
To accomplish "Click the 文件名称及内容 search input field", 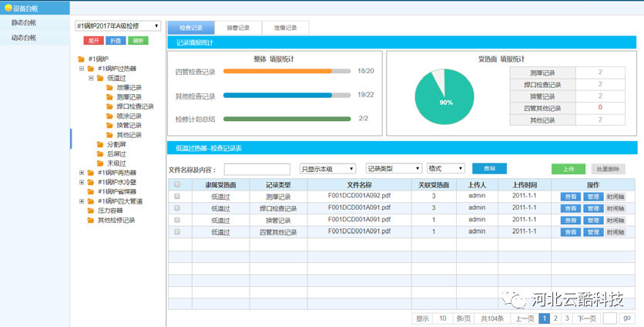I will tap(257, 169).
